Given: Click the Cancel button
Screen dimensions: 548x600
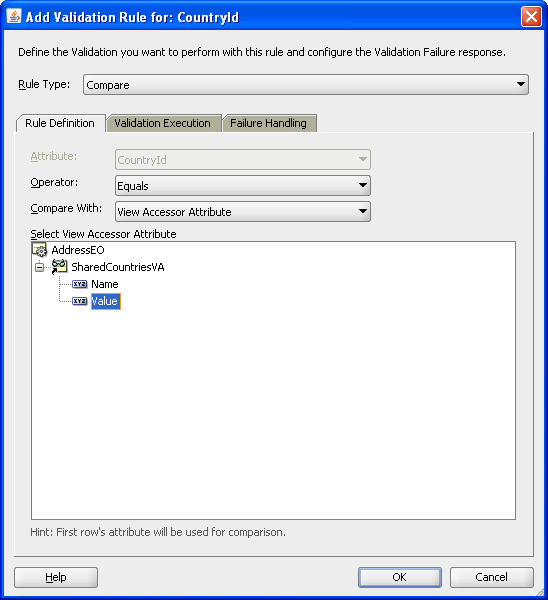Looking at the screenshot, I should [491, 577].
